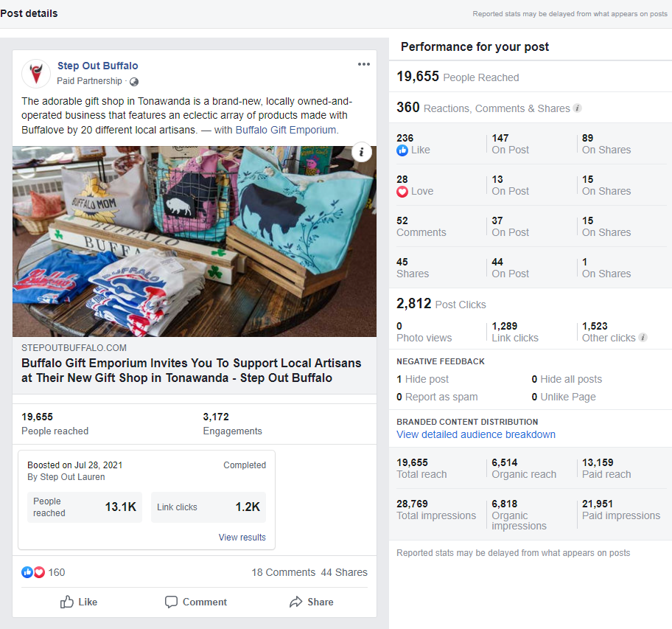The image size is (672, 629).
Task: Click the 19,655 Total reach stat
Action: [421, 468]
